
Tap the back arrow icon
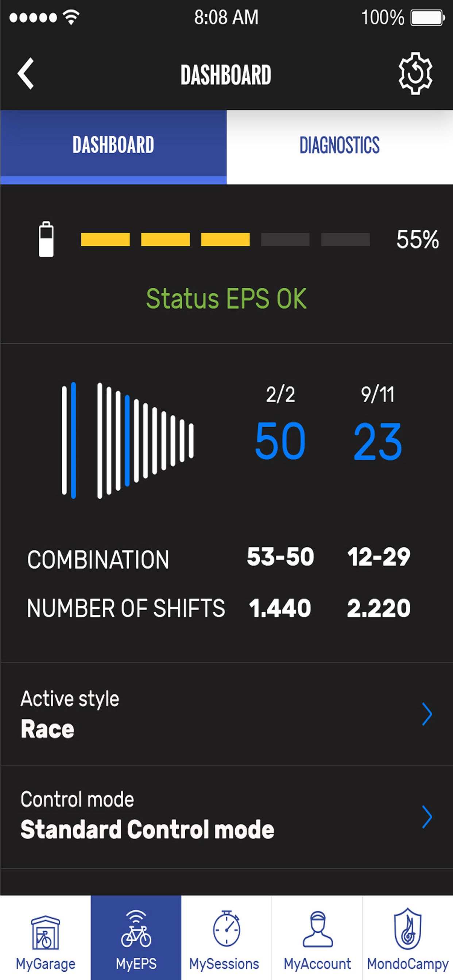(26, 74)
